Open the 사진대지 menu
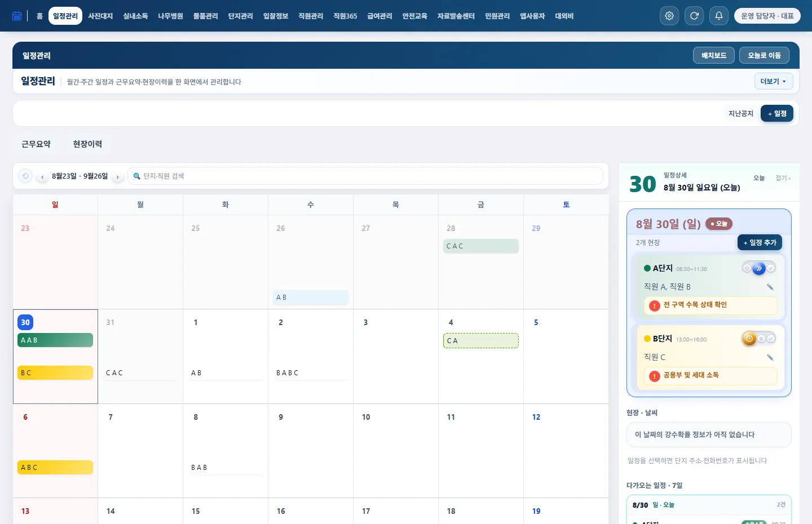This screenshot has width=812, height=524. [x=100, y=16]
